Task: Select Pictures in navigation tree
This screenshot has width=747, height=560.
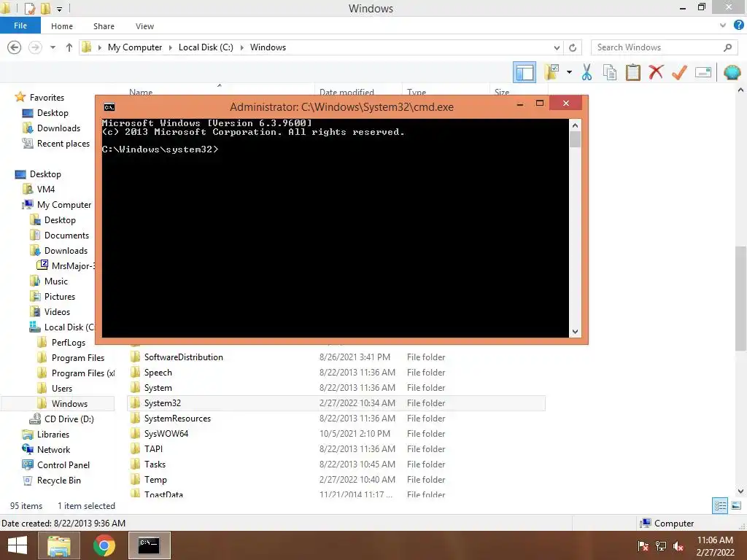Action: [x=60, y=296]
